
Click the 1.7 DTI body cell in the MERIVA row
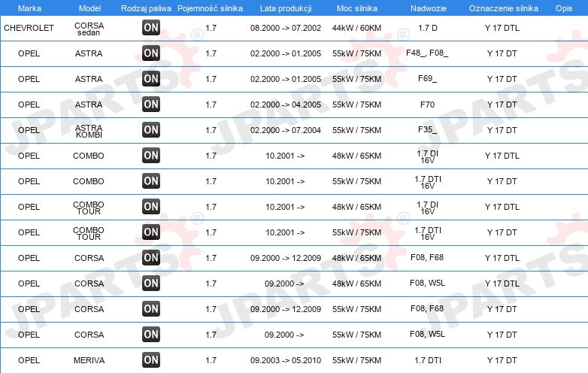428,360
